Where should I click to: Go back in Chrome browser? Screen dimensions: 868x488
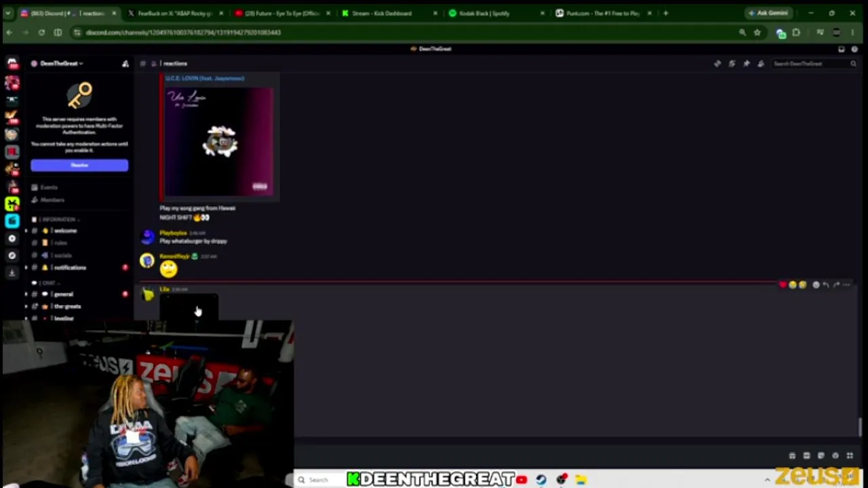click(x=9, y=33)
